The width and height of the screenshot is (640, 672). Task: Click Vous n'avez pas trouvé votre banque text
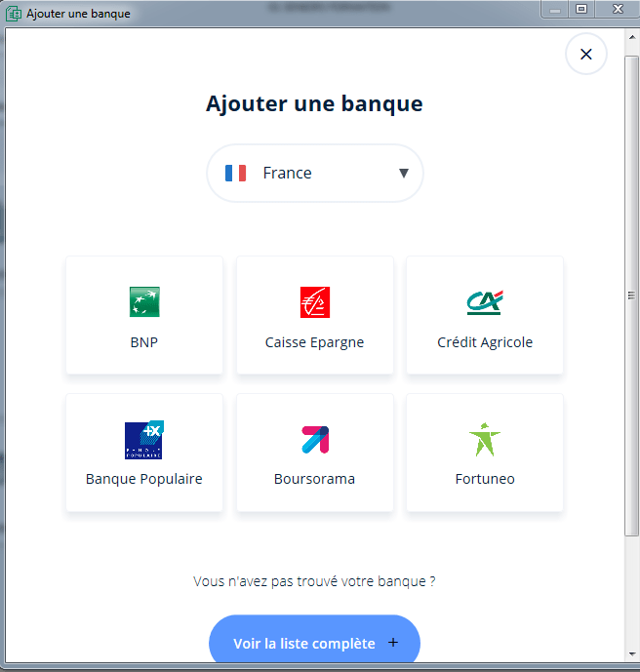[x=314, y=581]
